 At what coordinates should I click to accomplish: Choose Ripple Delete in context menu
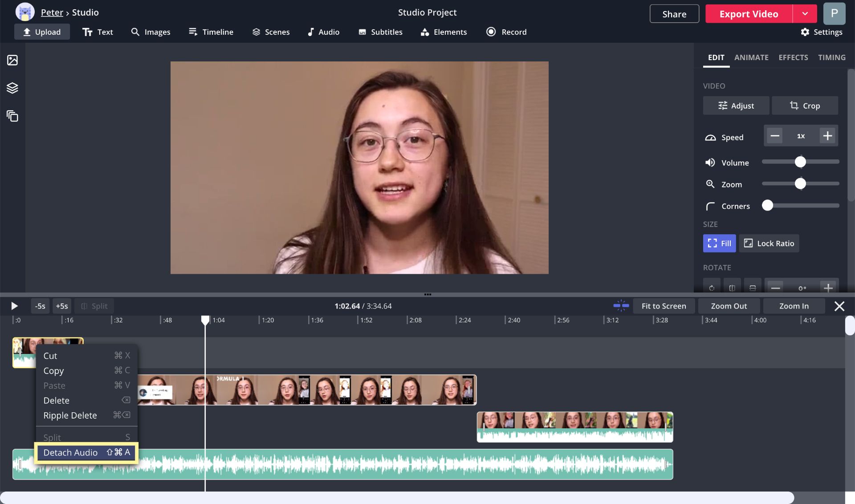click(70, 415)
